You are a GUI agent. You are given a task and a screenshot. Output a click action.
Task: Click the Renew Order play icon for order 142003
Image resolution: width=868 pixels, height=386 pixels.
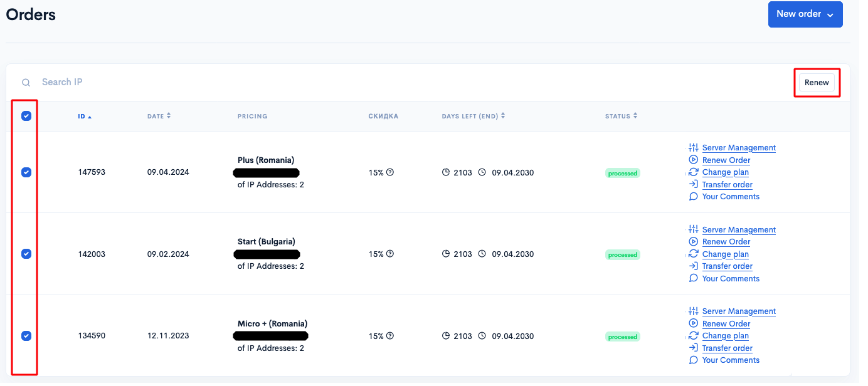693,241
